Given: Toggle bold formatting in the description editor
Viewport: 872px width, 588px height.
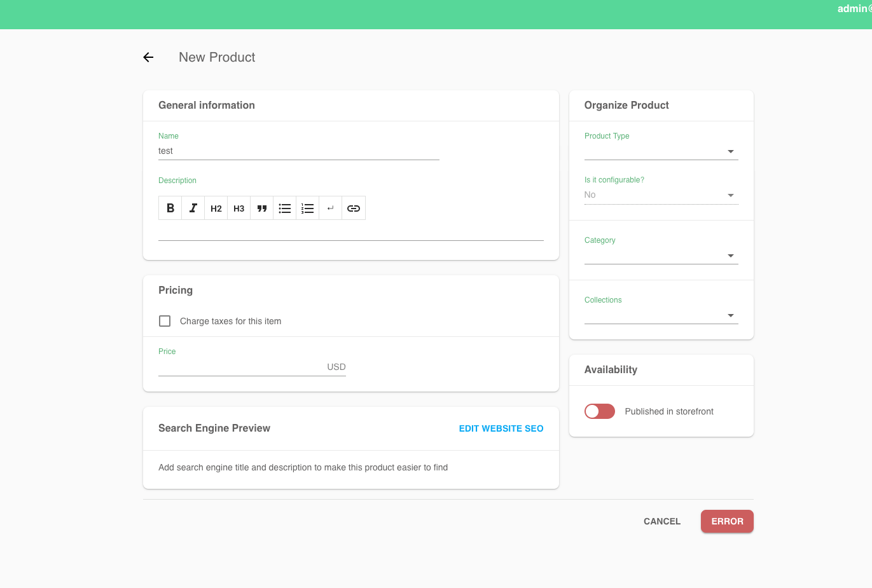Looking at the screenshot, I should (170, 208).
